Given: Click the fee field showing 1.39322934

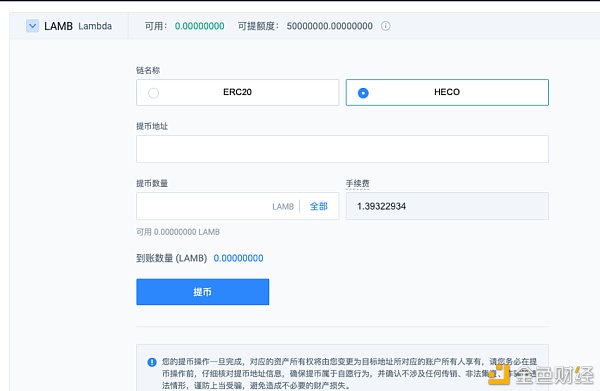Looking at the screenshot, I should coord(447,206).
